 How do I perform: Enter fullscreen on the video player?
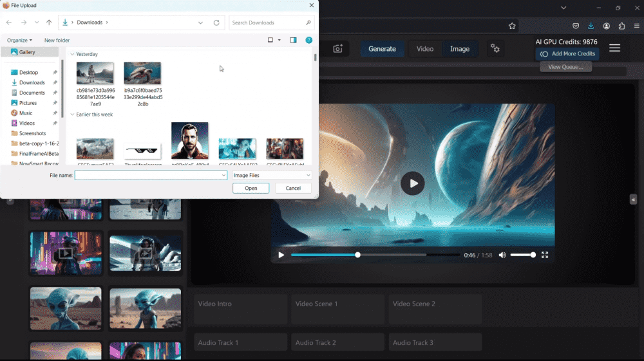click(545, 255)
